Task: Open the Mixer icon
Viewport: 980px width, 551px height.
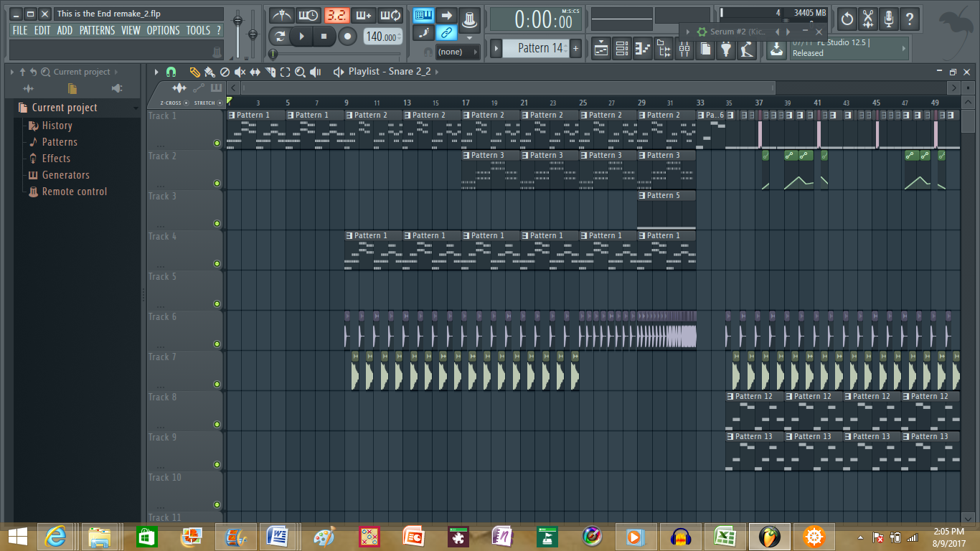Action: coord(684,49)
